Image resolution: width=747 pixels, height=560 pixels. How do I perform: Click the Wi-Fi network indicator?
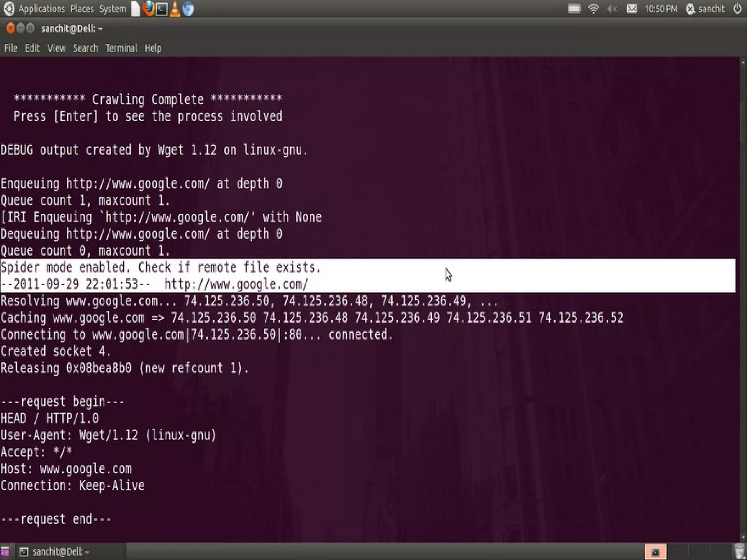[x=593, y=9]
